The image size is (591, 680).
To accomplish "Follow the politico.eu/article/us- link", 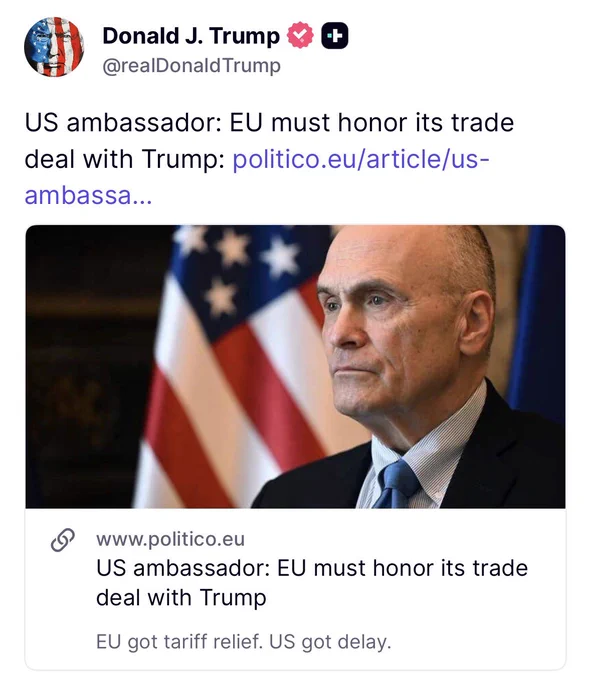I will (361, 159).
